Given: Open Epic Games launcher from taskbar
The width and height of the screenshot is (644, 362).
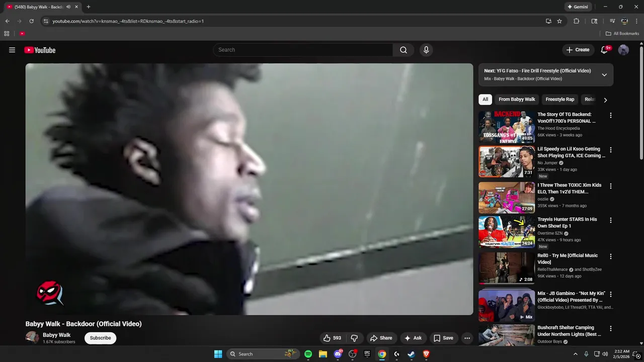Looking at the screenshot, I should (367, 354).
